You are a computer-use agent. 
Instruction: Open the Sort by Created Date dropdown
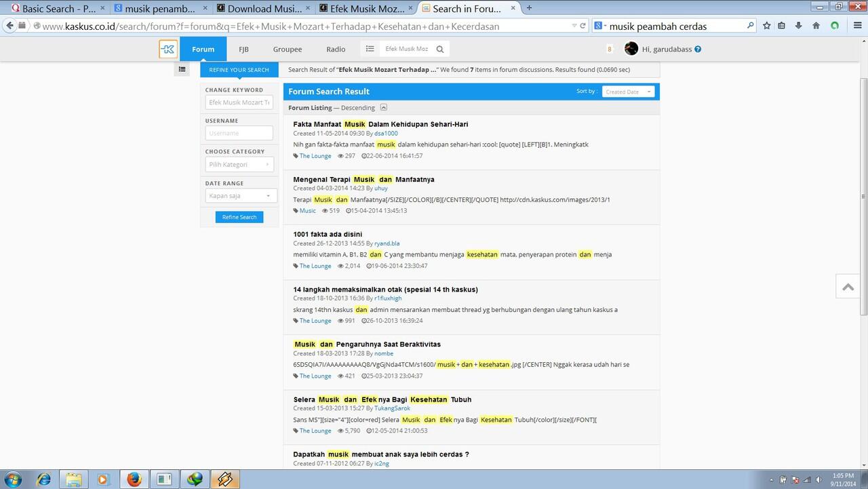(628, 92)
